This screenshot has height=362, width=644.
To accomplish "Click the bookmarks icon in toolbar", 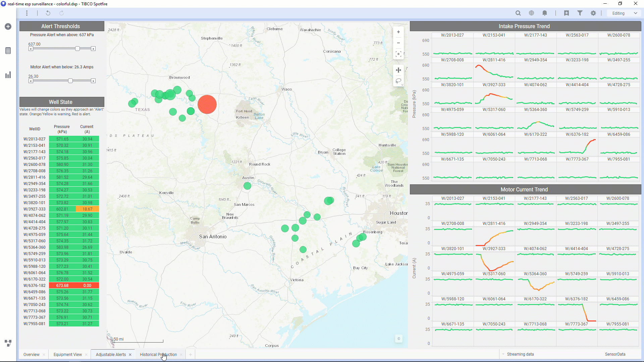I will pyautogui.click(x=567, y=13).
